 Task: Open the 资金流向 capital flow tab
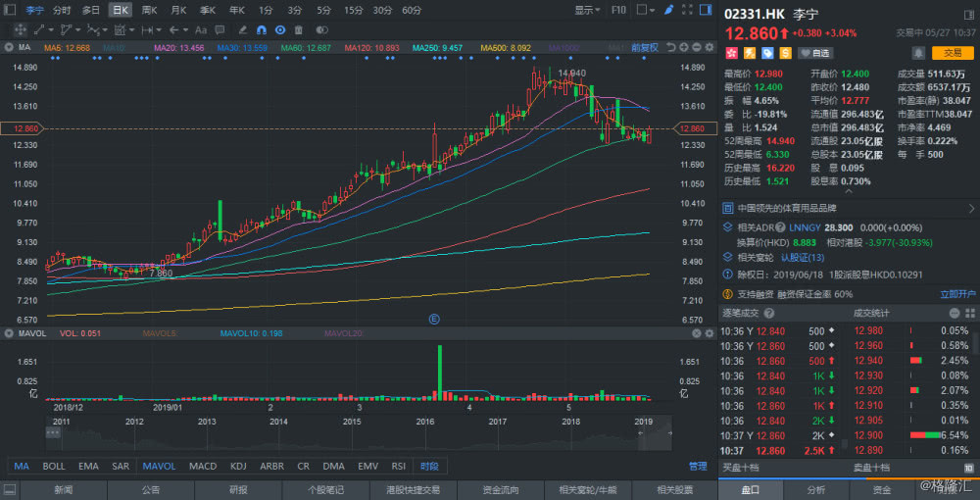(501, 490)
